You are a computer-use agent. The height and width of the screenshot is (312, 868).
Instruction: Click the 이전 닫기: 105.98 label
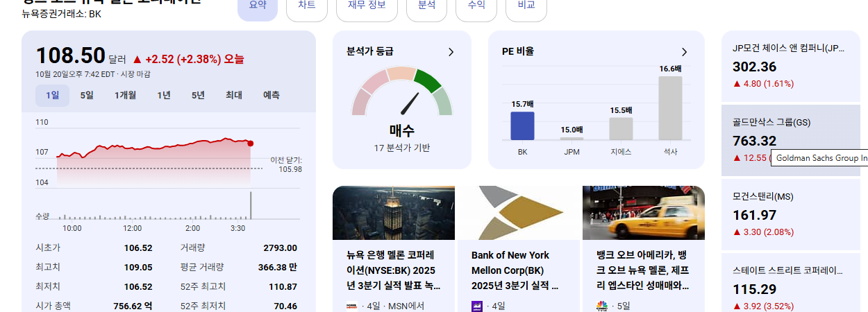coord(286,164)
